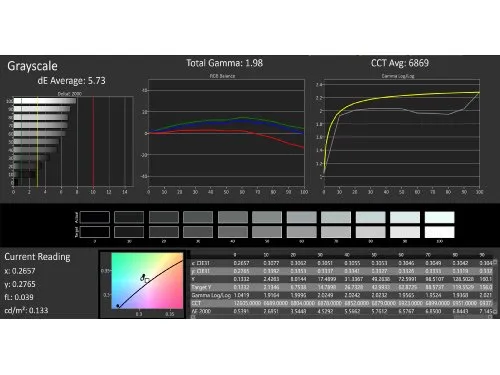Click the dE 2000 bar chart
Image resolution: width=500 pixels, height=375 pixels.
(x=73, y=141)
